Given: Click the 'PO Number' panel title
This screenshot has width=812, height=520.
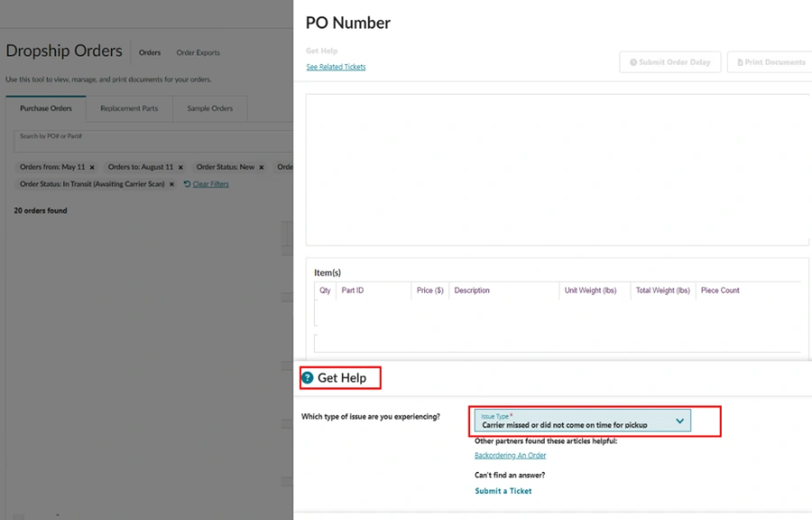Looking at the screenshot, I should [348, 23].
